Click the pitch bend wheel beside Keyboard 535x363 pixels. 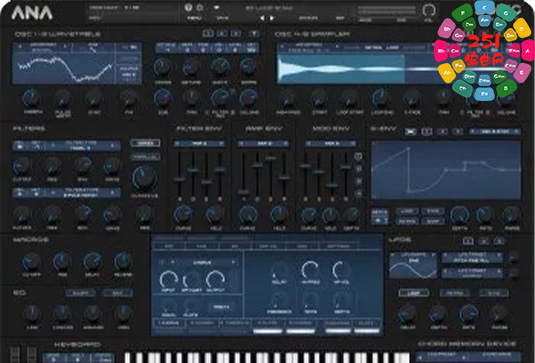(x=14, y=355)
